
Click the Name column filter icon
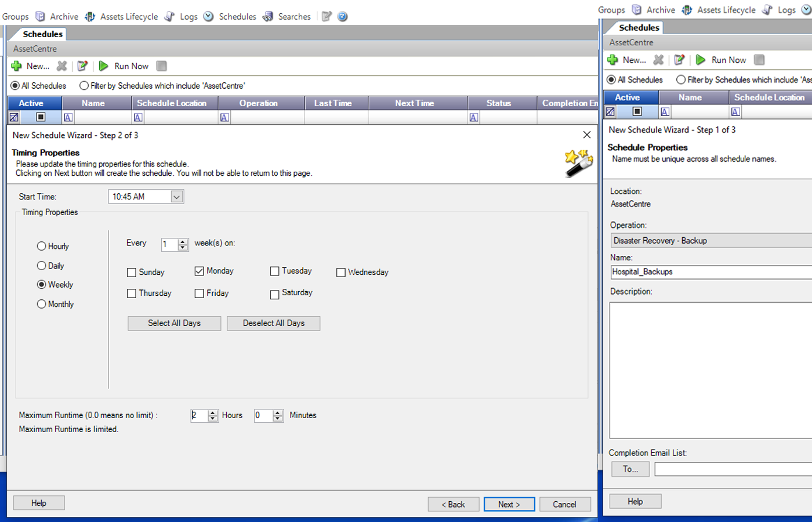[x=68, y=117]
